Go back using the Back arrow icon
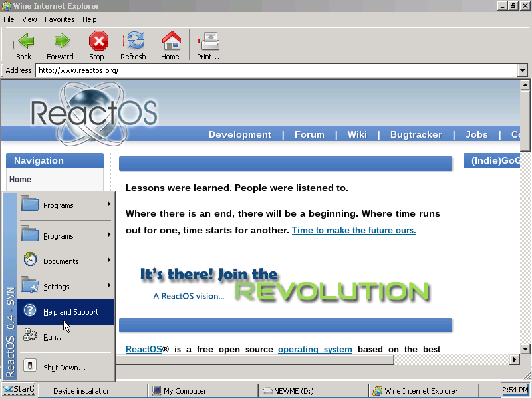Screen dimensions: 532x399 (x=26, y=41)
